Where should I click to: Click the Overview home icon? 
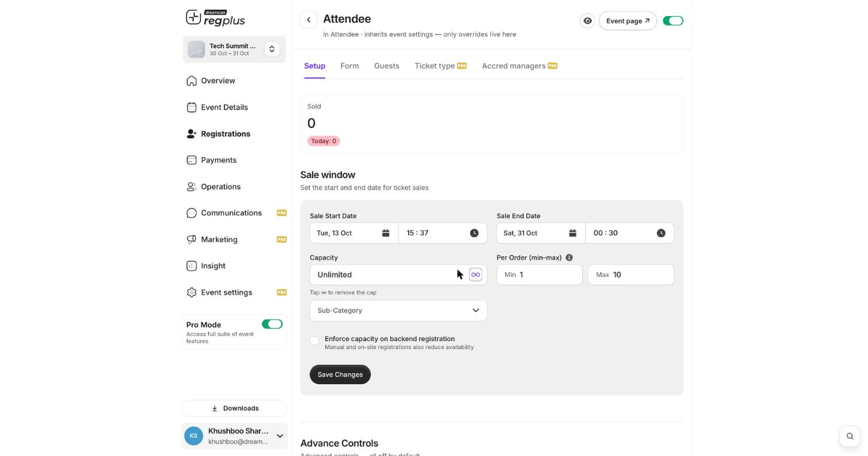tap(191, 81)
